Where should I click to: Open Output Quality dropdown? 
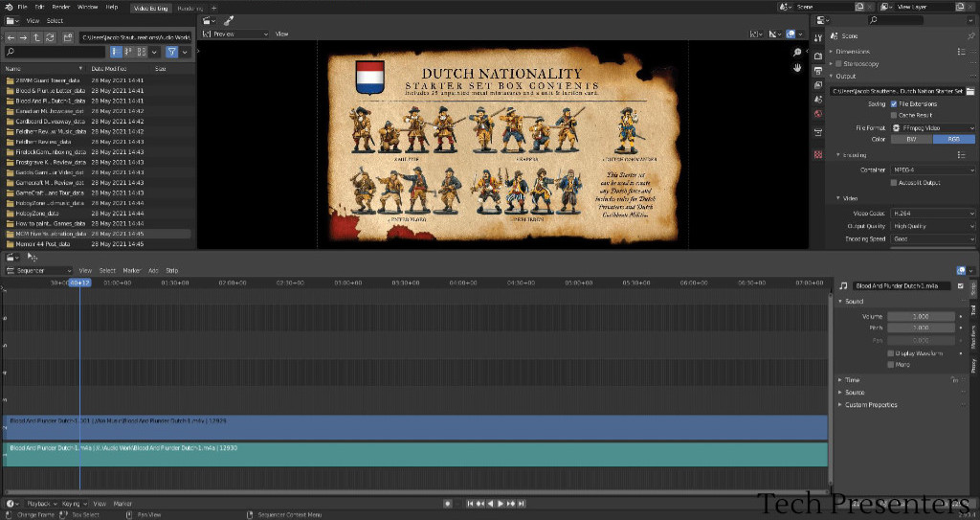(x=933, y=226)
